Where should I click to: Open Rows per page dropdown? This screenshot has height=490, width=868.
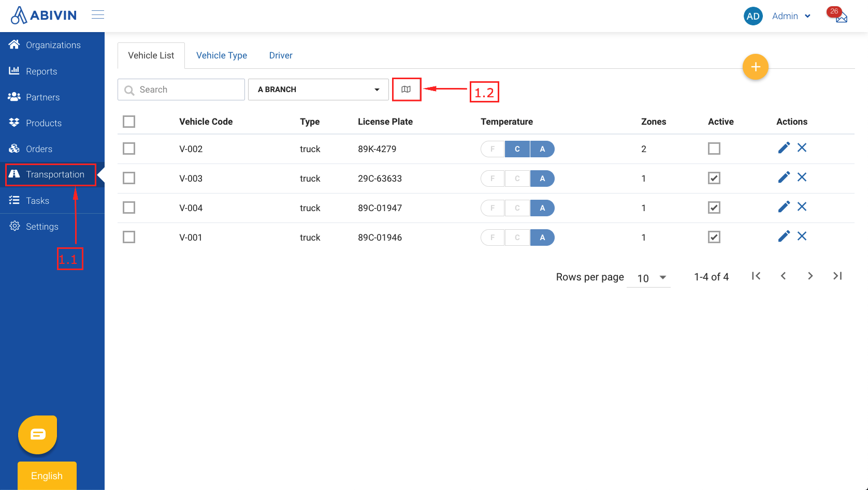point(649,278)
